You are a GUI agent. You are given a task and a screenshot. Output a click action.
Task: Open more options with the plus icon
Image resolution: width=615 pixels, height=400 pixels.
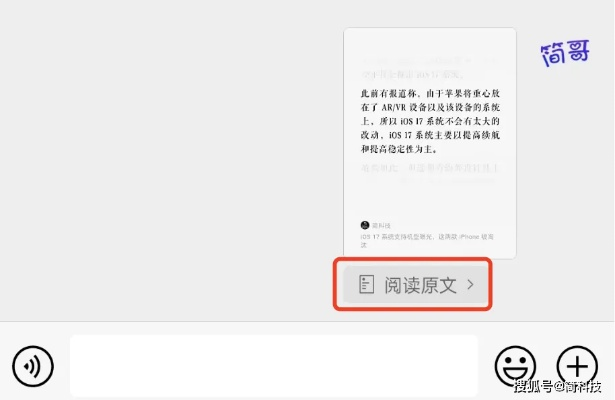(577, 366)
